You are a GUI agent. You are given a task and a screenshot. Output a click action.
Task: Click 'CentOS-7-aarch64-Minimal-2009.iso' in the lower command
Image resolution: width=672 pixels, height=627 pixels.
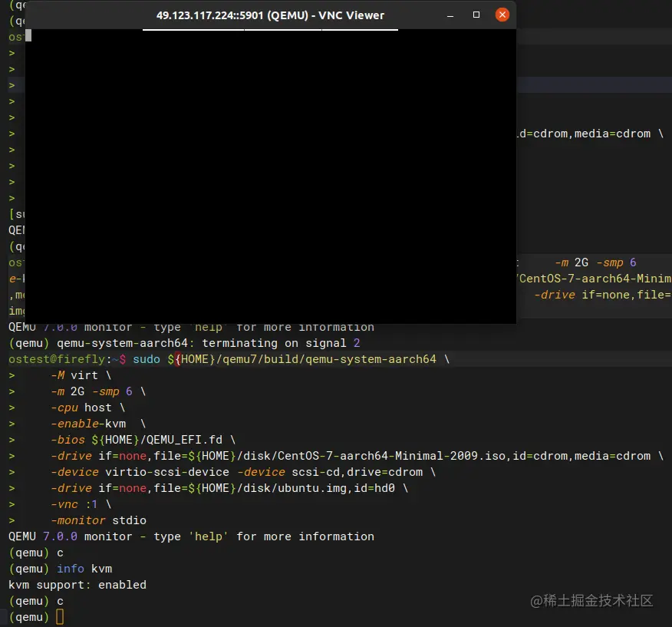pyautogui.click(x=392, y=456)
